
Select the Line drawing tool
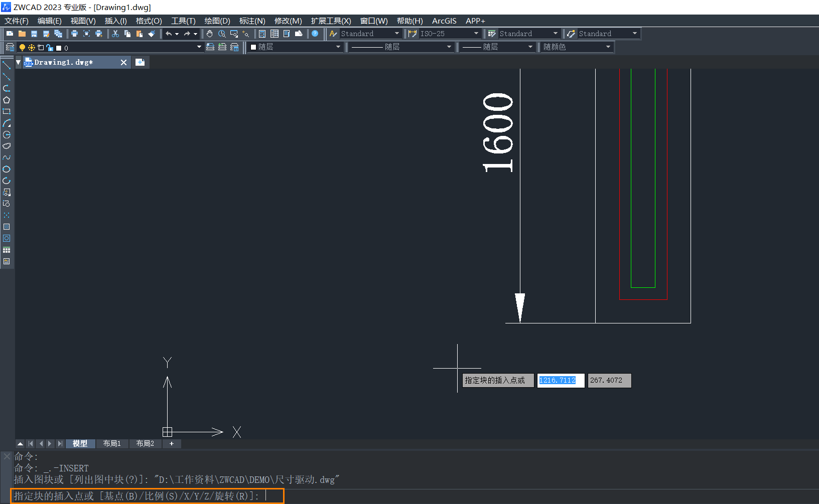click(7, 65)
